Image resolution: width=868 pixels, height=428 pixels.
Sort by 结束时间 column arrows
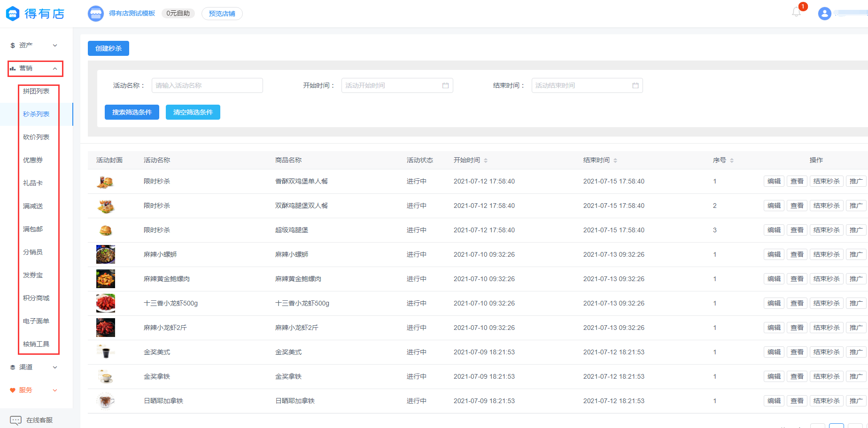pyautogui.click(x=615, y=160)
